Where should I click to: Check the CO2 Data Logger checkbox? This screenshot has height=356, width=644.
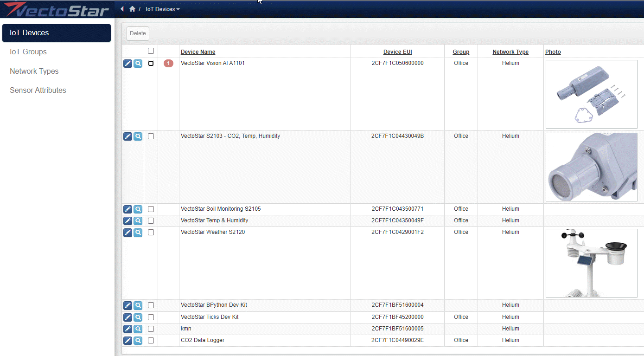pyautogui.click(x=151, y=341)
